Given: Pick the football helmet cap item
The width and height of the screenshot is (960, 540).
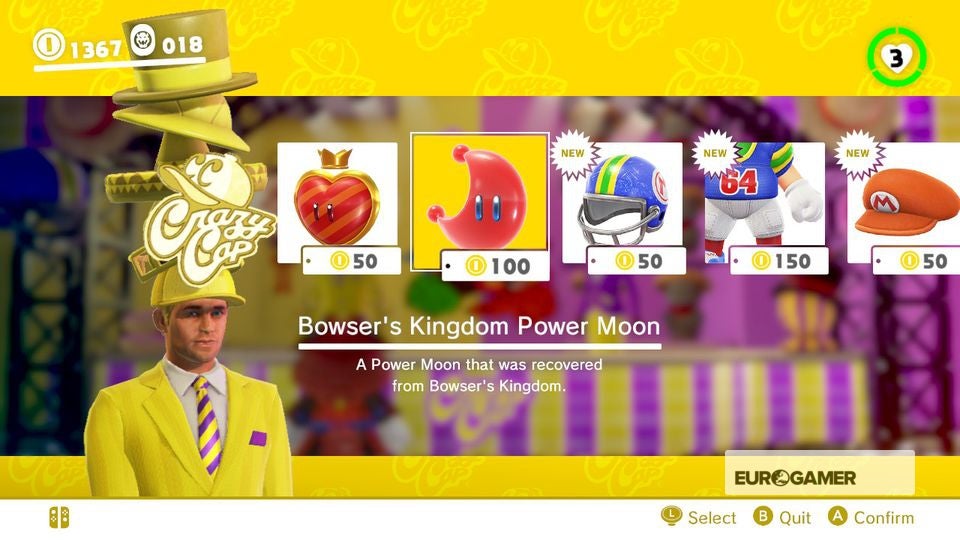Looking at the screenshot, I should [x=622, y=202].
